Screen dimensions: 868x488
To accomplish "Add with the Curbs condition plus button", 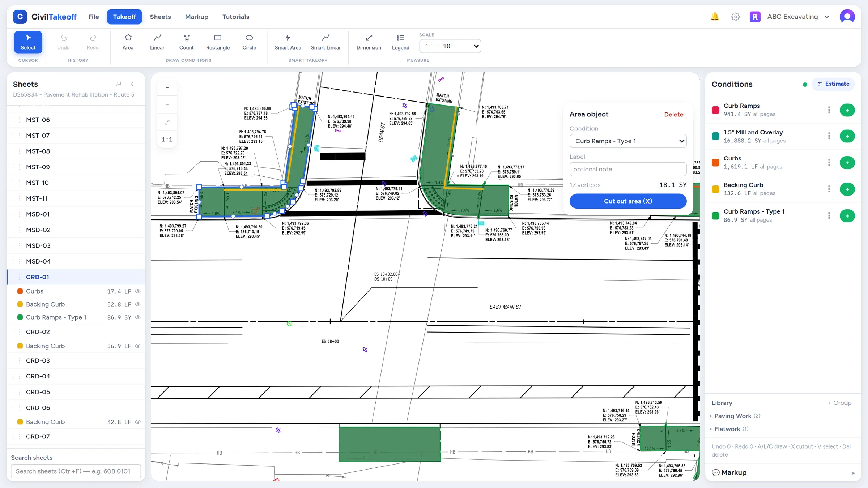I will pos(847,163).
